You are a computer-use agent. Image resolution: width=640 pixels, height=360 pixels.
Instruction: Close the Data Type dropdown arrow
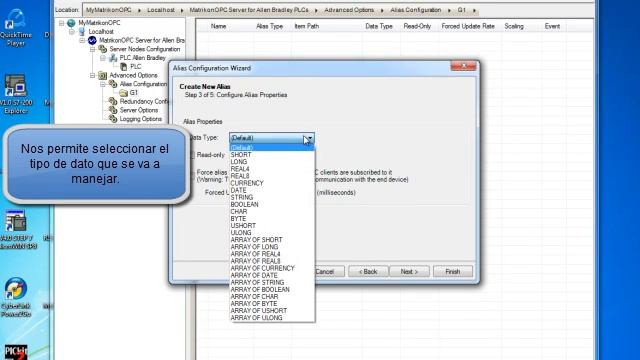point(309,138)
